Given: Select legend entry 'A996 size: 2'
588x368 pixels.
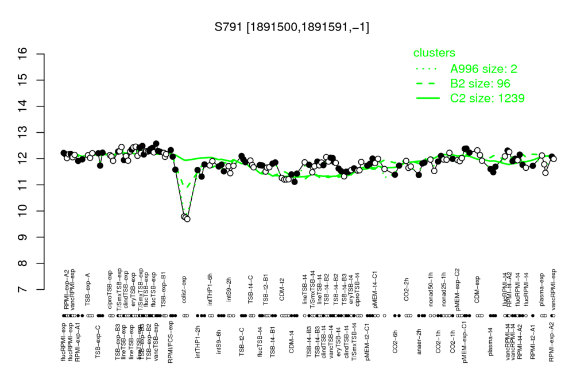Looking at the screenshot, I should pos(483,69).
